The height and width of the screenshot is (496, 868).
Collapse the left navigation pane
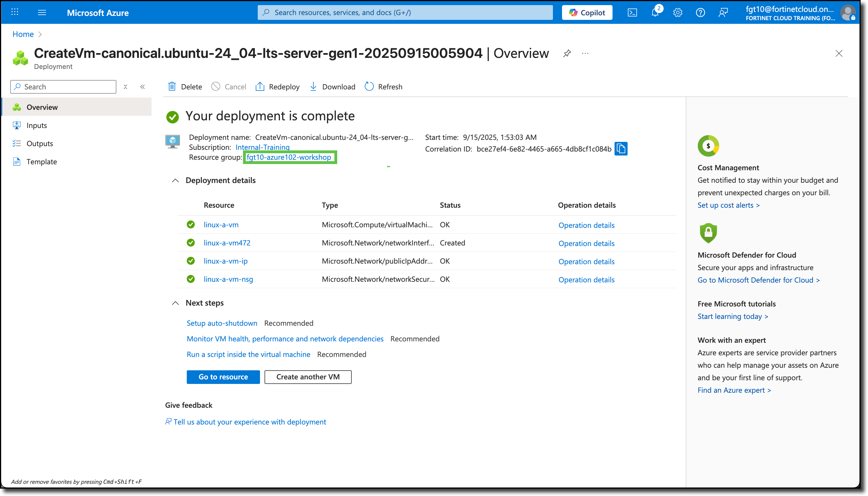coord(142,87)
